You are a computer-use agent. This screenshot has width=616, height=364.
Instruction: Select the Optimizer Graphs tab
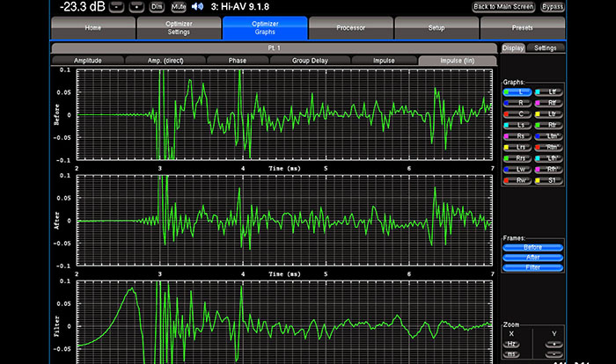[265, 28]
